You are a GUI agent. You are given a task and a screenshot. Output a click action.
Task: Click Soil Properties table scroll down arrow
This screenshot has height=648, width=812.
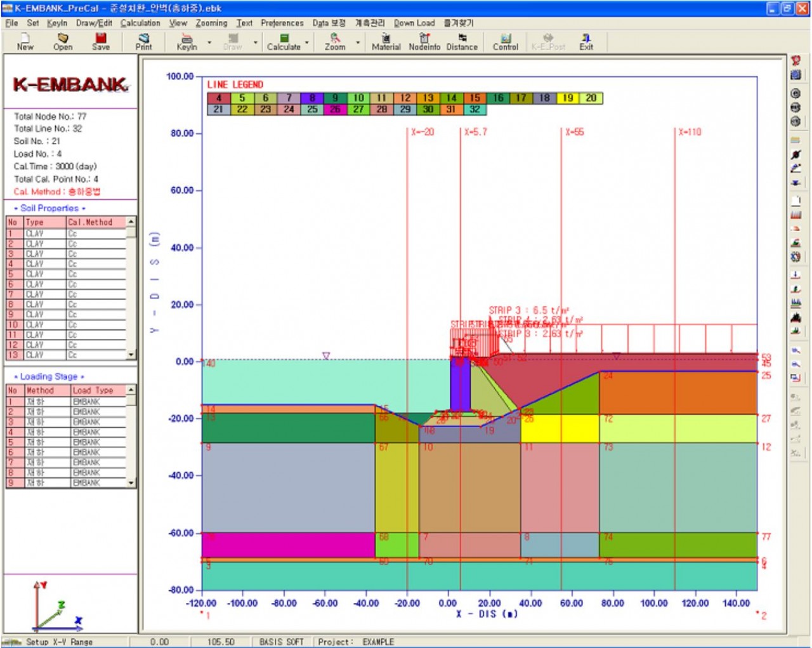131,355
